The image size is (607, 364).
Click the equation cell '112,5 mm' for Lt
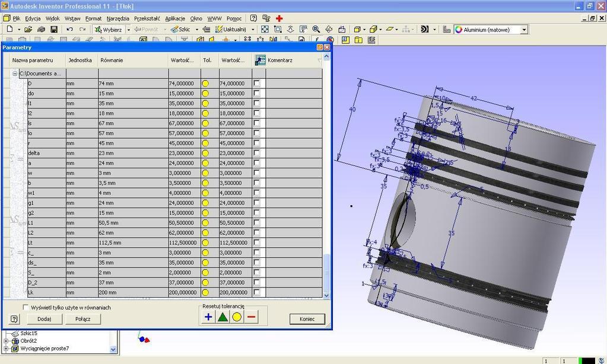(x=133, y=242)
